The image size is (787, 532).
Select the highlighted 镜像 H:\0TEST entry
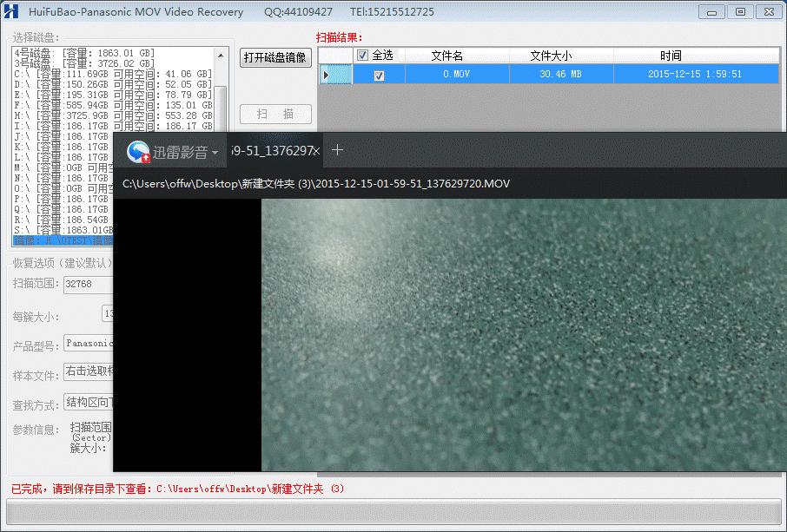tap(63, 241)
